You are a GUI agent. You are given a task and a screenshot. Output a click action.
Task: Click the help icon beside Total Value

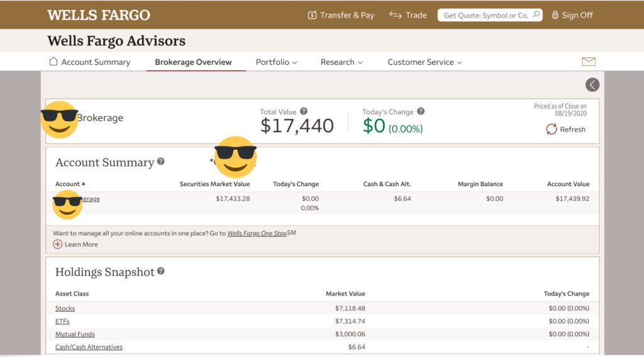[x=304, y=111]
